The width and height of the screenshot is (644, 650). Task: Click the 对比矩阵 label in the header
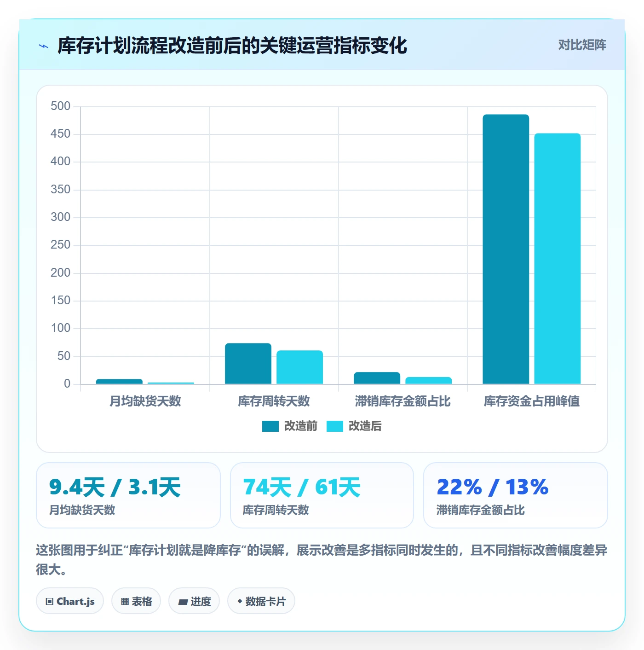582,45
